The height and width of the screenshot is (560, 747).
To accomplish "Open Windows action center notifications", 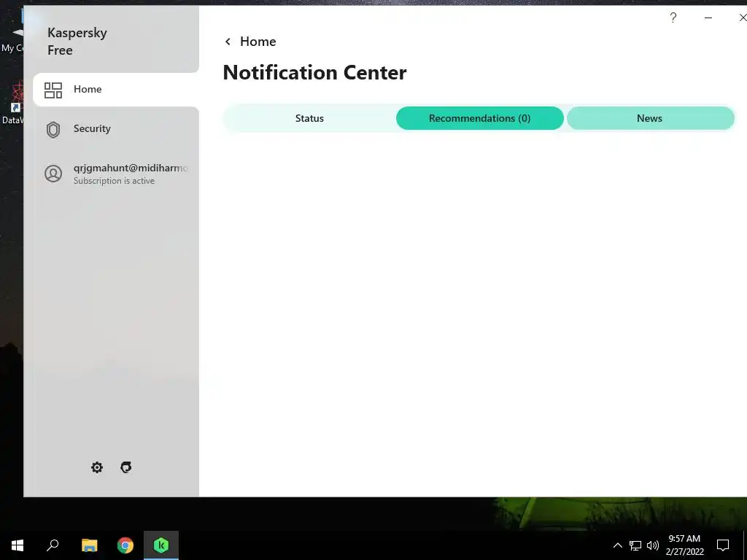I will [723, 545].
